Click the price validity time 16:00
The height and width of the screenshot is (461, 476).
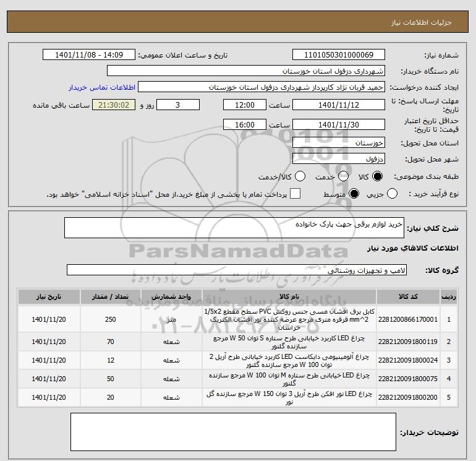click(x=245, y=124)
